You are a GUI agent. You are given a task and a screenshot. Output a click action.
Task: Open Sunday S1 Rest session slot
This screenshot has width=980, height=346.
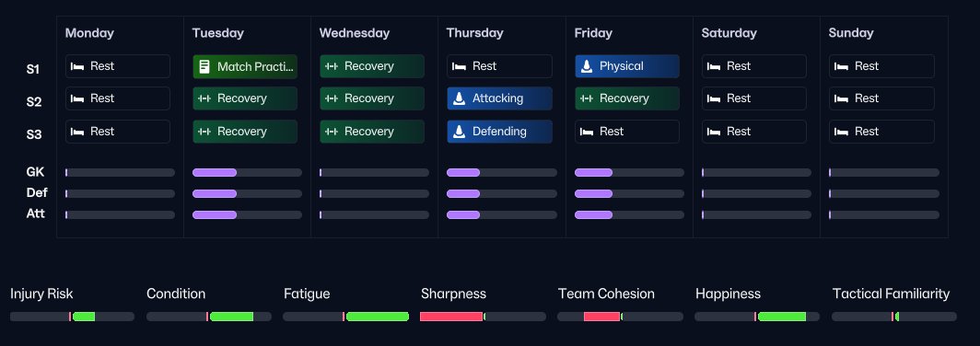(x=881, y=66)
